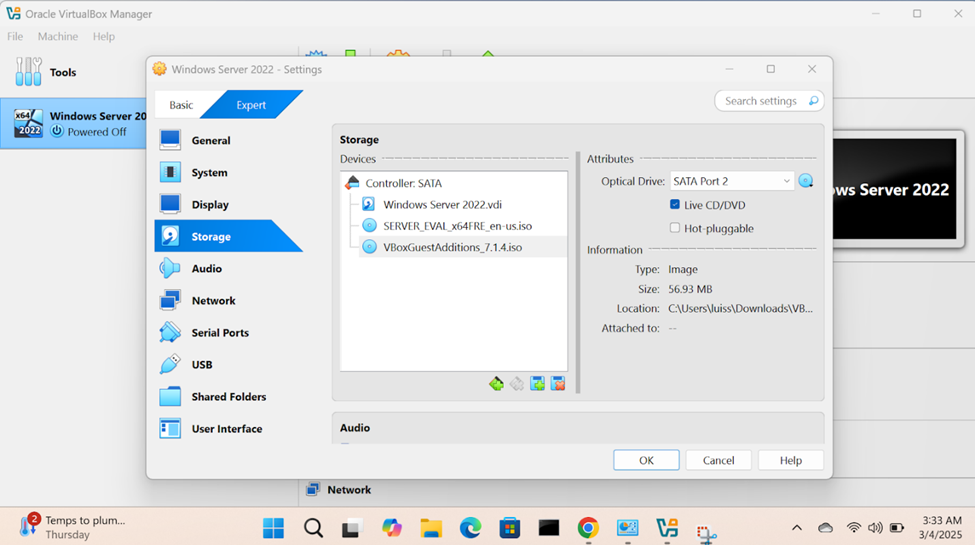Open the volume control in the system tray
975x545 pixels.
coord(875,528)
